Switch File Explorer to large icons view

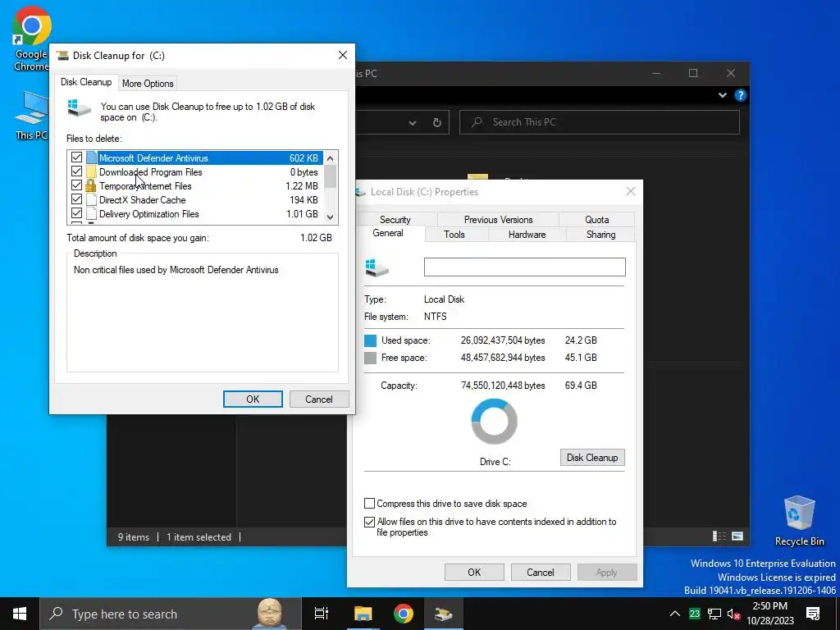click(x=737, y=536)
